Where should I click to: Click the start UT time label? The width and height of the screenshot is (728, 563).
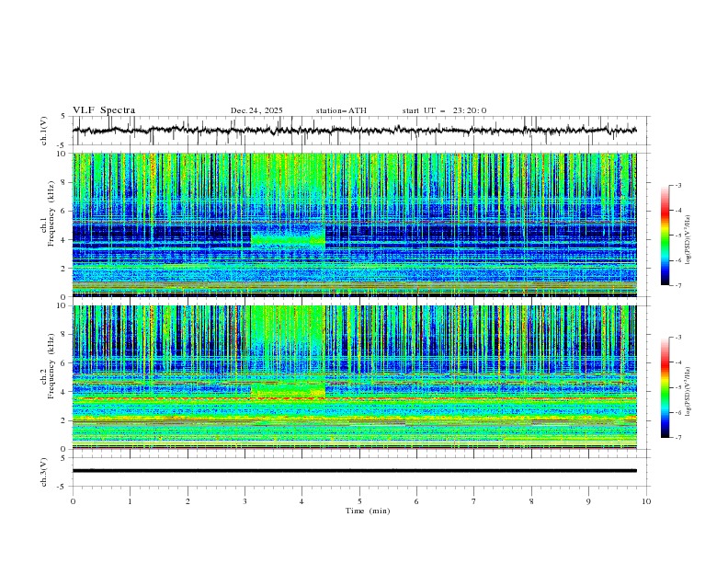(444, 110)
